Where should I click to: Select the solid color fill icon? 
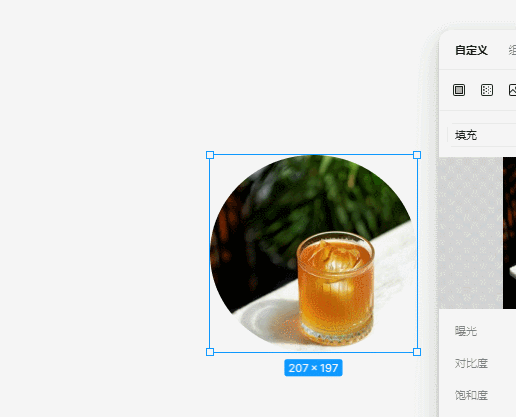(x=459, y=90)
